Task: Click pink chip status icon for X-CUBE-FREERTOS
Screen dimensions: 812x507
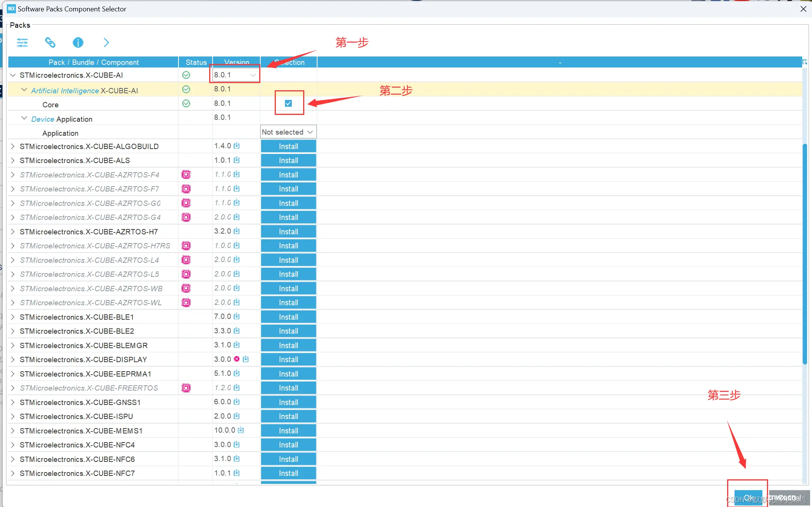Action: click(186, 388)
